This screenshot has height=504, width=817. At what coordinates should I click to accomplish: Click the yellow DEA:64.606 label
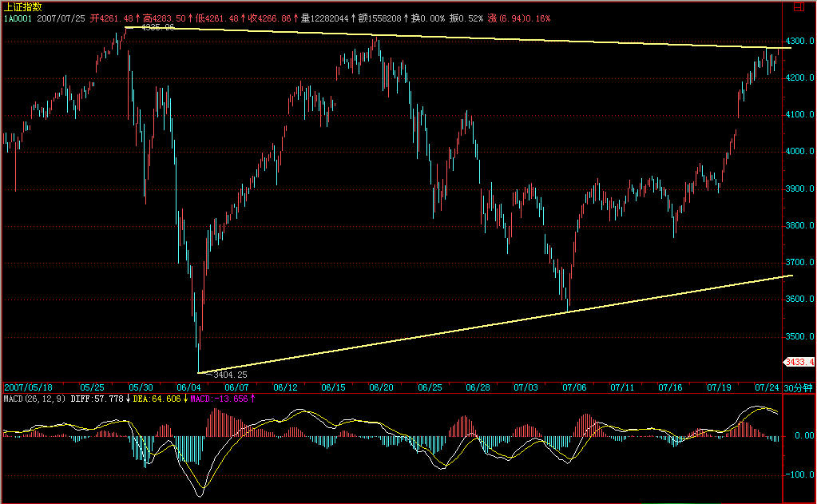(x=157, y=398)
